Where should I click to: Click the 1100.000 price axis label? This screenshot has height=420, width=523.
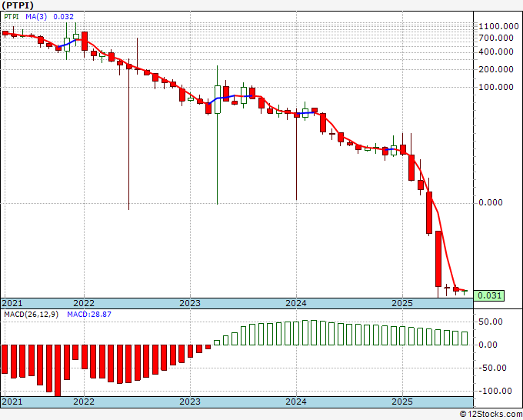coord(498,26)
